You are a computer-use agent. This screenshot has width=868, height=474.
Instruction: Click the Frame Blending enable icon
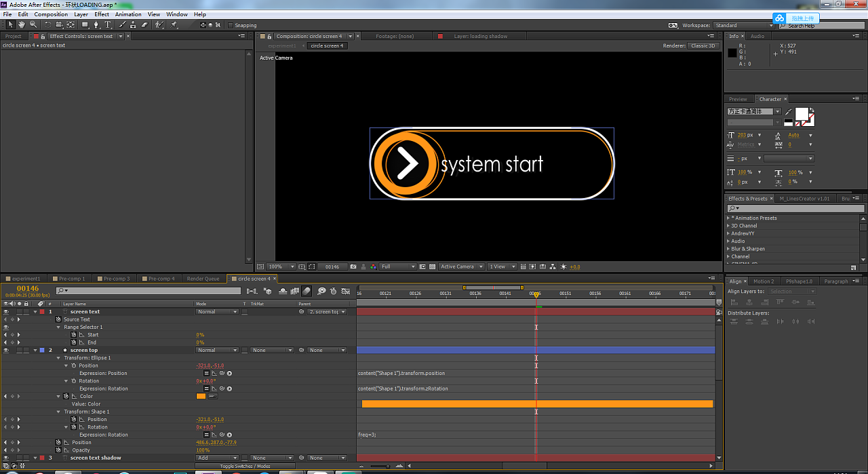coord(294,290)
